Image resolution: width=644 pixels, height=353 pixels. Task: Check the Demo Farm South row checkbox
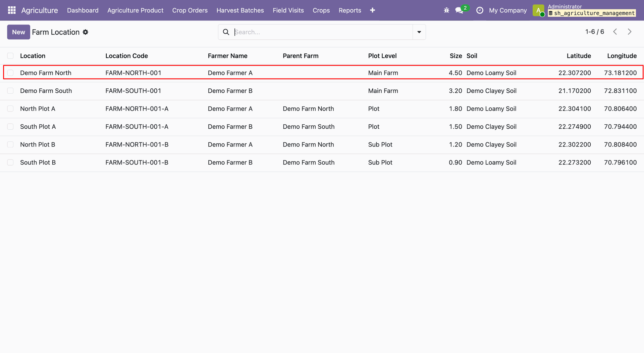[10, 91]
